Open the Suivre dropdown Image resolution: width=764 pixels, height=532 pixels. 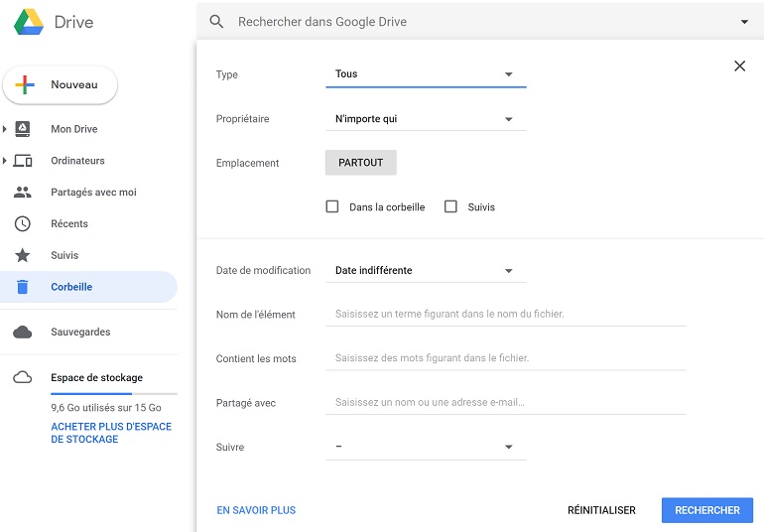[426, 447]
